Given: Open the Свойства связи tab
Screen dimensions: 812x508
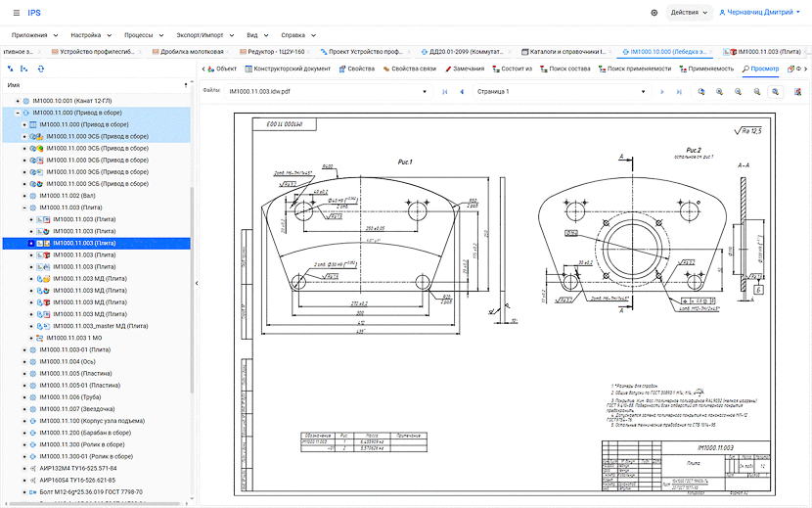Looking at the screenshot, I should tap(411, 69).
